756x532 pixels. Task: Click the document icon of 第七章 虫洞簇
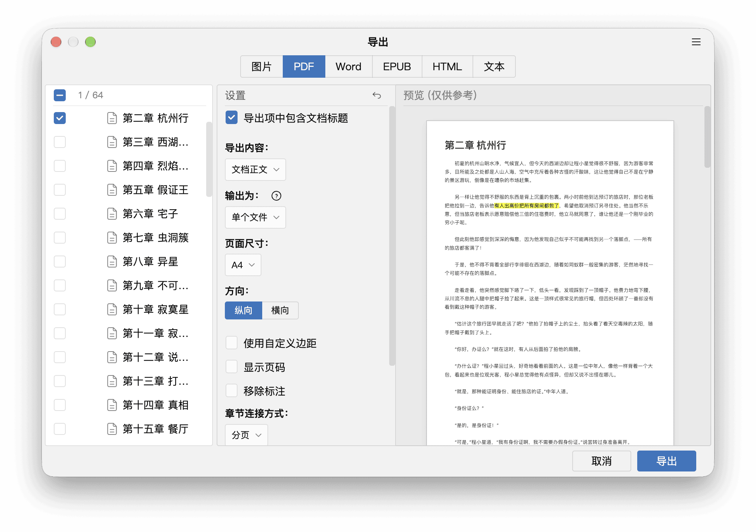point(112,238)
